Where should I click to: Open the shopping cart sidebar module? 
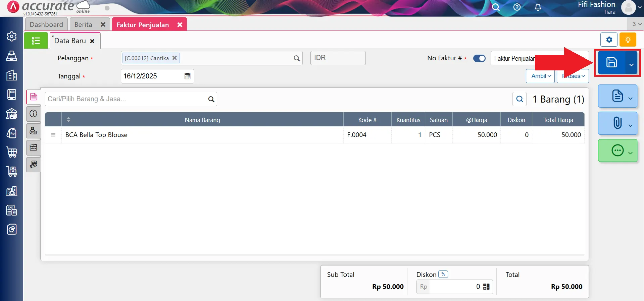pyautogui.click(x=12, y=152)
